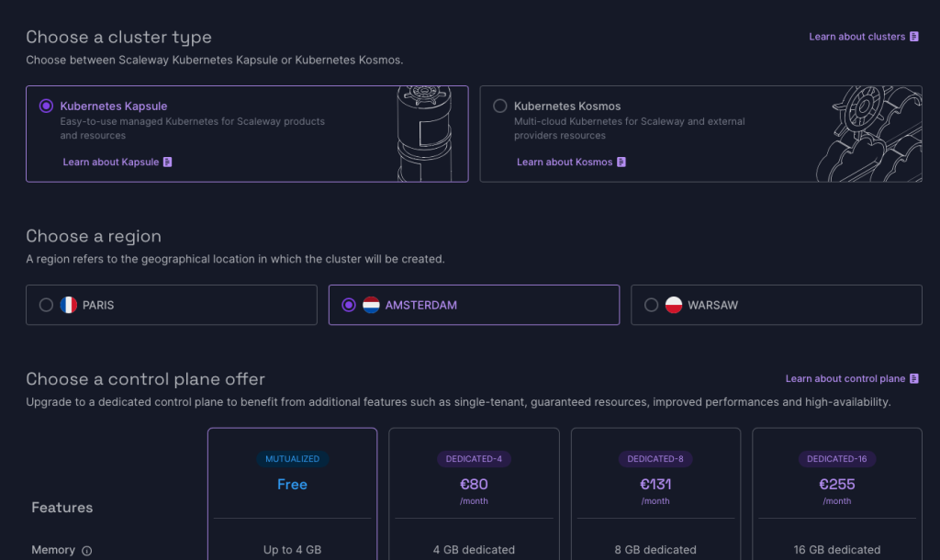Screen dimensions: 940x560
Task: Click the Poland flag icon
Action: [674, 305]
